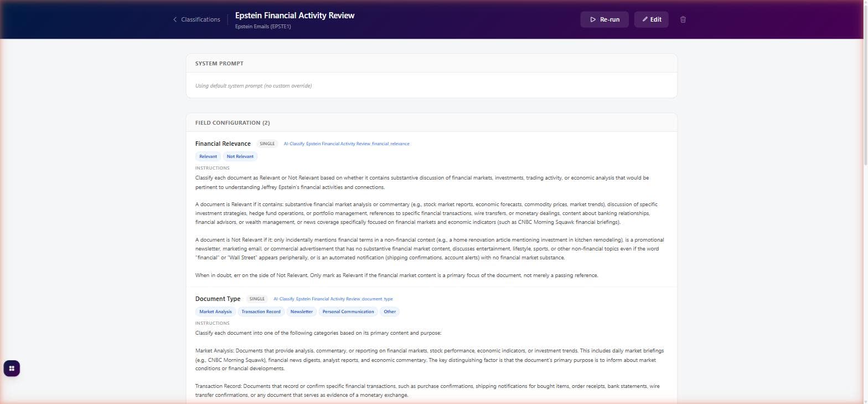Viewport: 868px width, 404px height.
Task: Click the trash delete icon
Action: click(683, 19)
